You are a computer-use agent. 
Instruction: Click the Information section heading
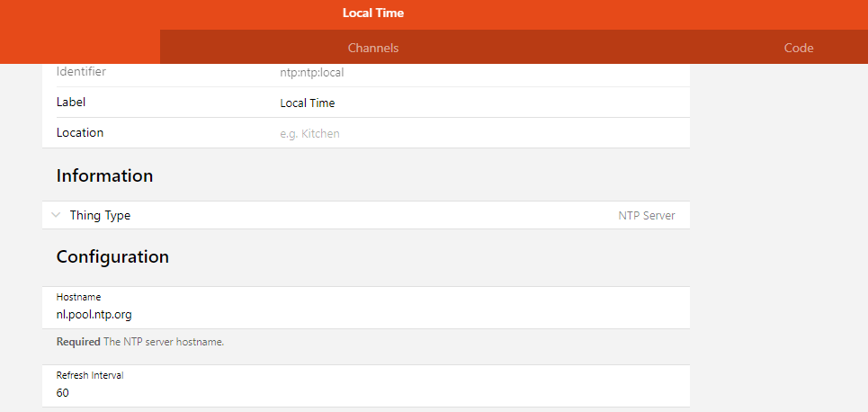tap(104, 175)
